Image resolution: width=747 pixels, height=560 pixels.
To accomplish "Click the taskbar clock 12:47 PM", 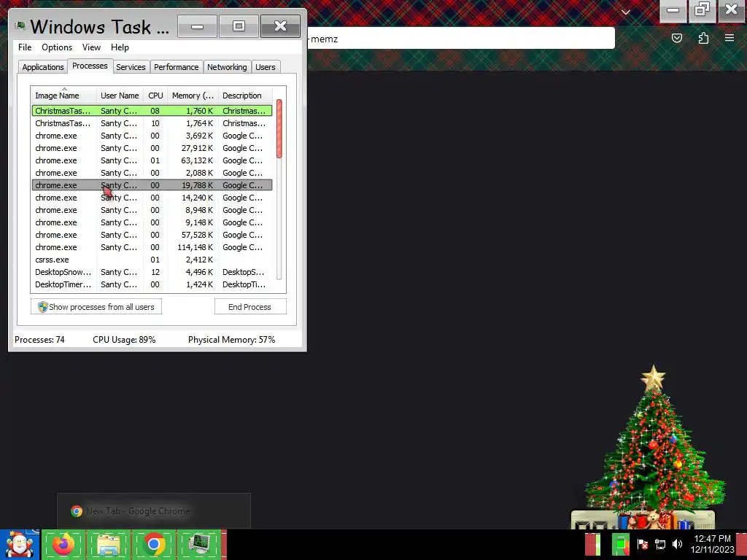I will (x=712, y=539).
